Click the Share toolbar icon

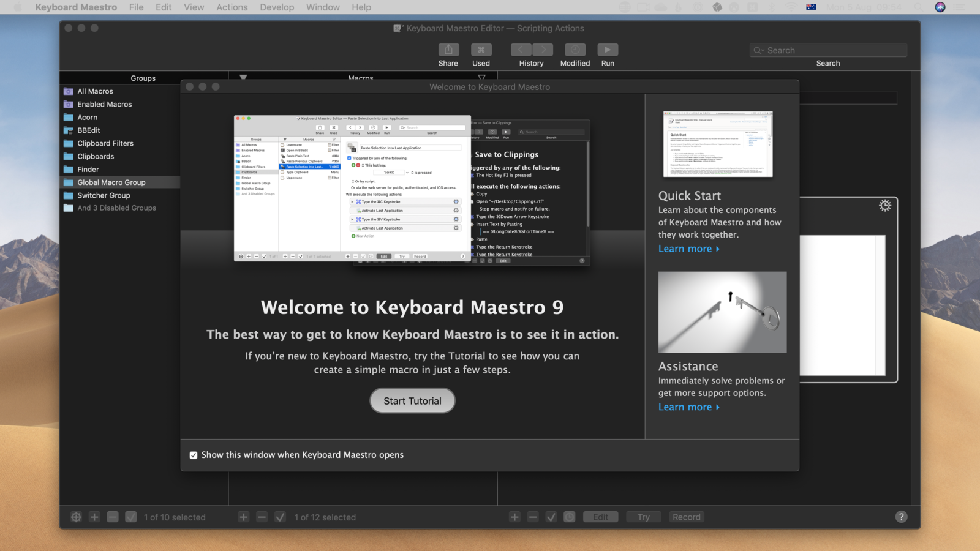coord(448,50)
